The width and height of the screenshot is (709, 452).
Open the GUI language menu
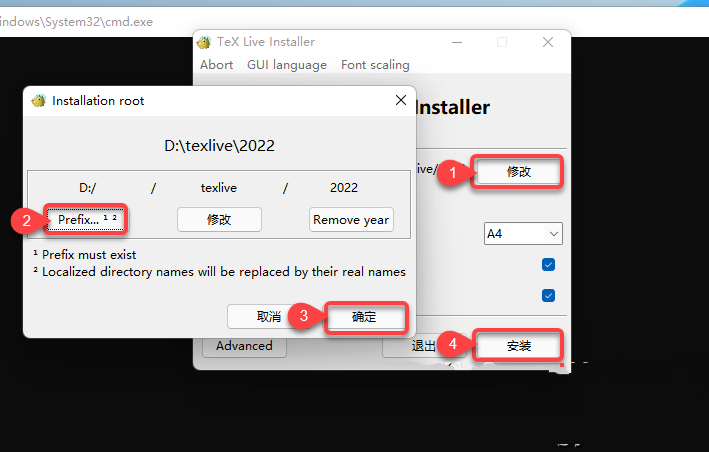pos(287,65)
